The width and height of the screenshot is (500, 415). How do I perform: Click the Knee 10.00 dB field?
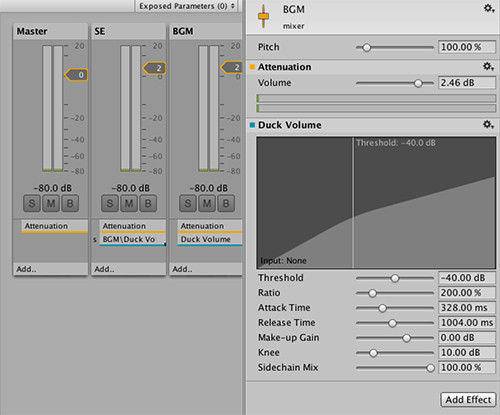[467, 352]
